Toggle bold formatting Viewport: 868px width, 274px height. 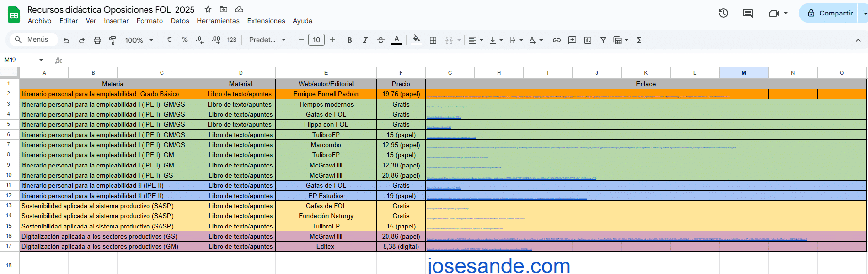(349, 40)
